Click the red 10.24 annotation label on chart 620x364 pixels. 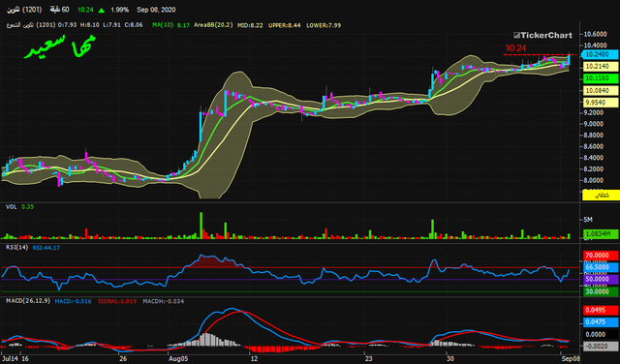click(515, 48)
